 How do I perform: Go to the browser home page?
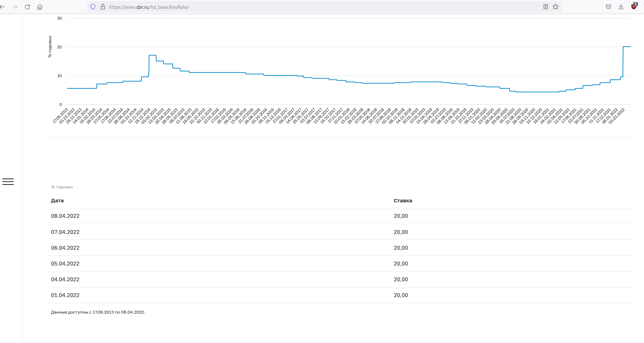(40, 7)
